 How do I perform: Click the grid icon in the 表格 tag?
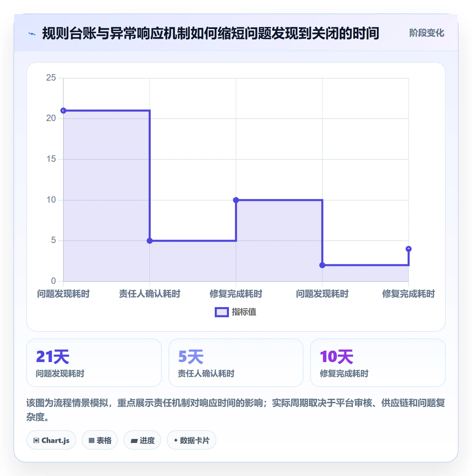(91, 440)
